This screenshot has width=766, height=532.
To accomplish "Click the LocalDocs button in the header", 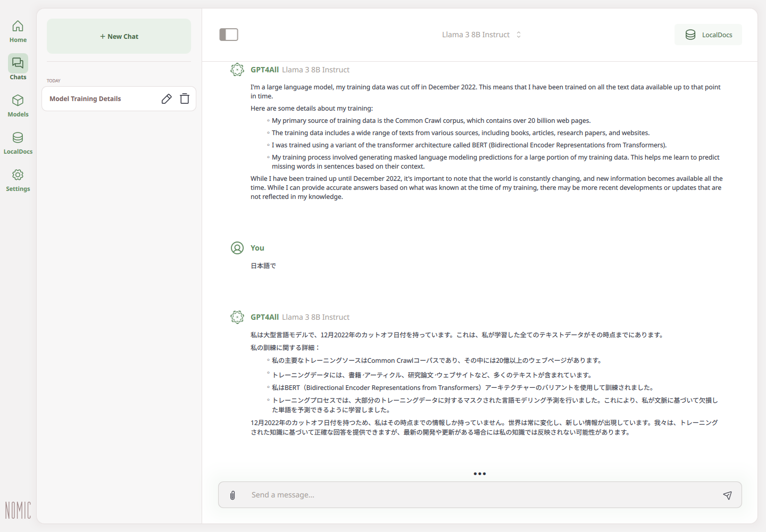I will click(708, 35).
